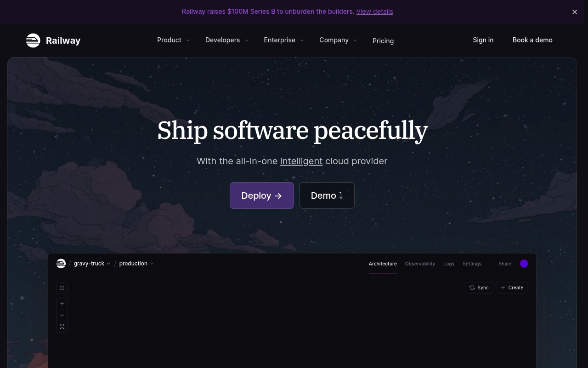Zoom out with the minus canvas icon
The width and height of the screenshot is (588, 368).
[x=62, y=315]
